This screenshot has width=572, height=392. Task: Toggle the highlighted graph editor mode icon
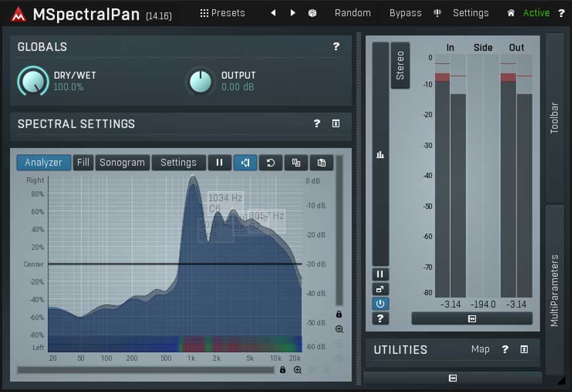(245, 162)
